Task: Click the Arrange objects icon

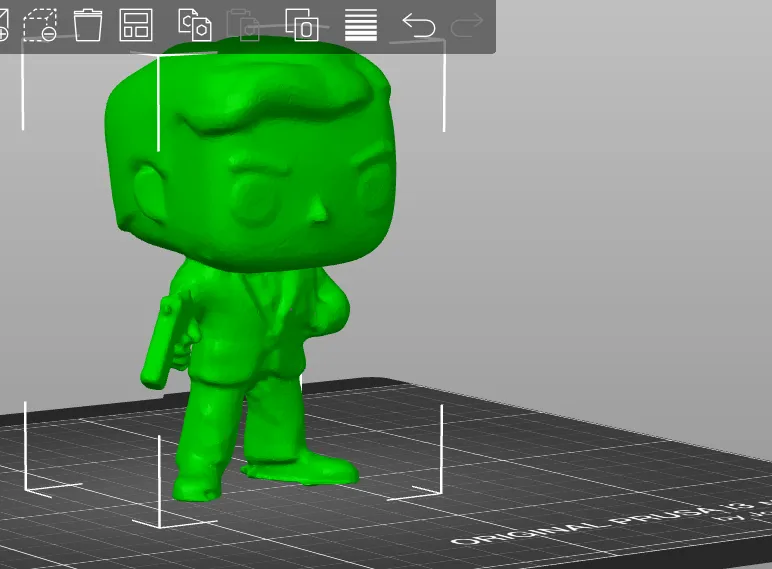Action: 136,25
